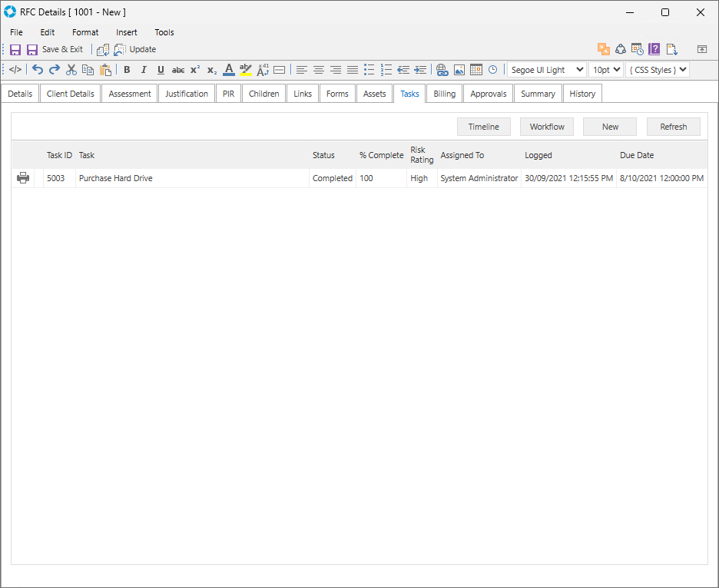Switch to the Approvals tab
The image size is (719, 588).
(x=489, y=94)
